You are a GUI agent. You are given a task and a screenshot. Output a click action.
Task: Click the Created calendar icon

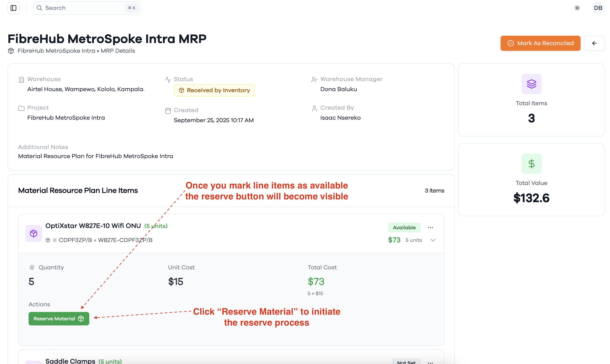(168, 111)
